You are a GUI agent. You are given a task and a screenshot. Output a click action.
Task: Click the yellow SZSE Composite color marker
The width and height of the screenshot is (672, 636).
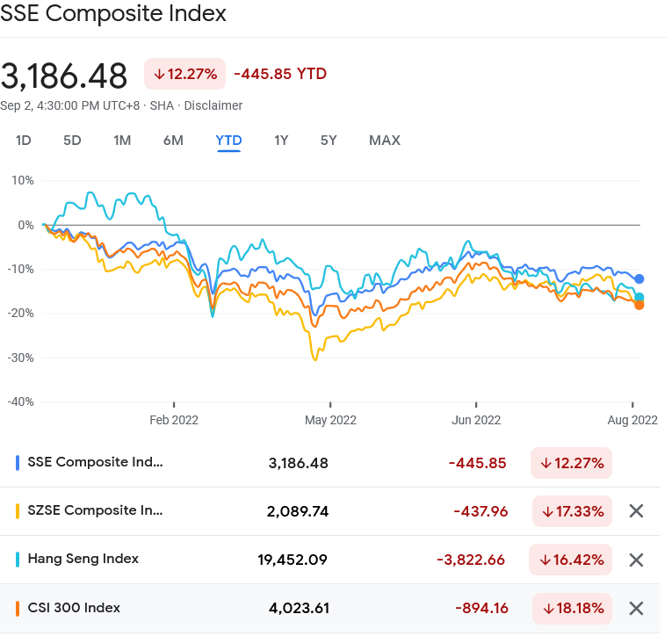(x=18, y=511)
